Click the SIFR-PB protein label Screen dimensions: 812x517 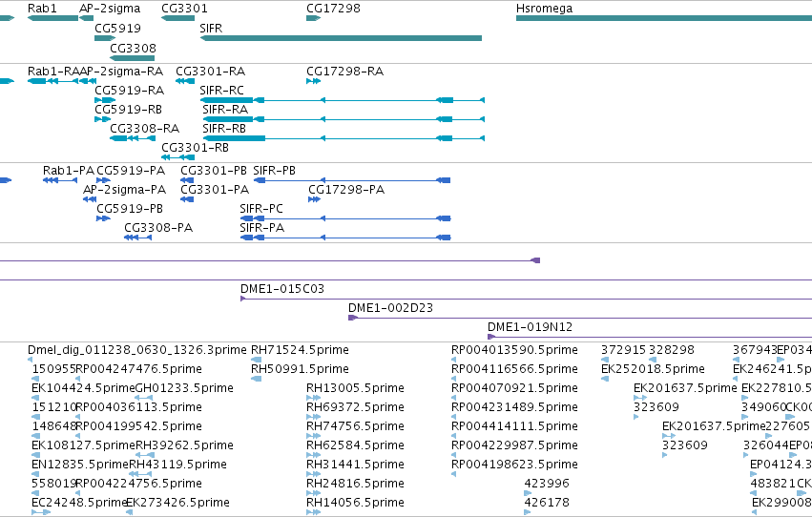coord(275,171)
